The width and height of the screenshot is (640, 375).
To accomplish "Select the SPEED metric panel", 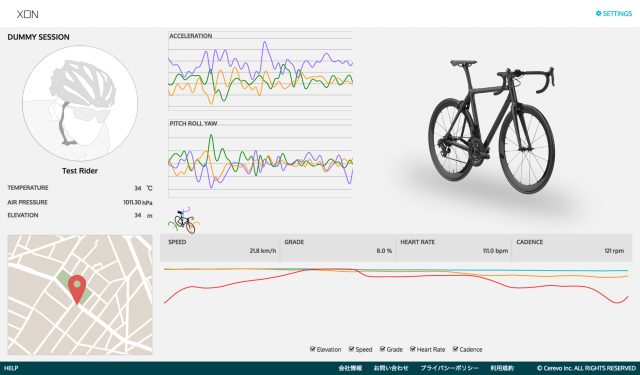I will point(220,247).
